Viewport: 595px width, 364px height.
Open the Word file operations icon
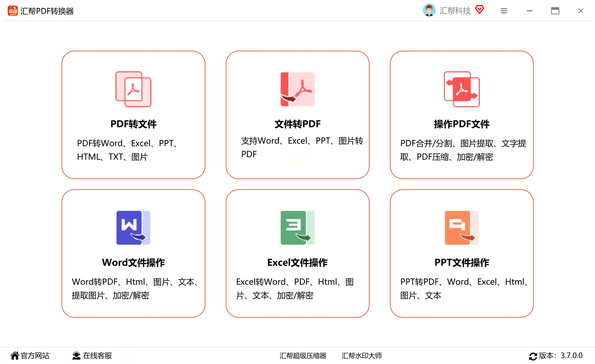133,228
